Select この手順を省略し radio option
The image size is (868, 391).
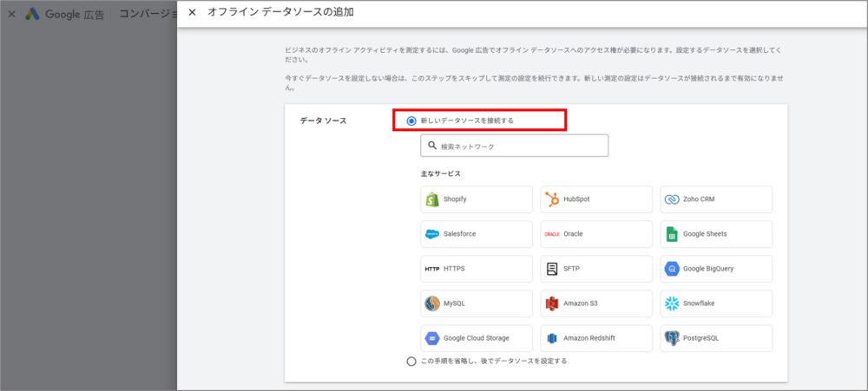point(411,362)
